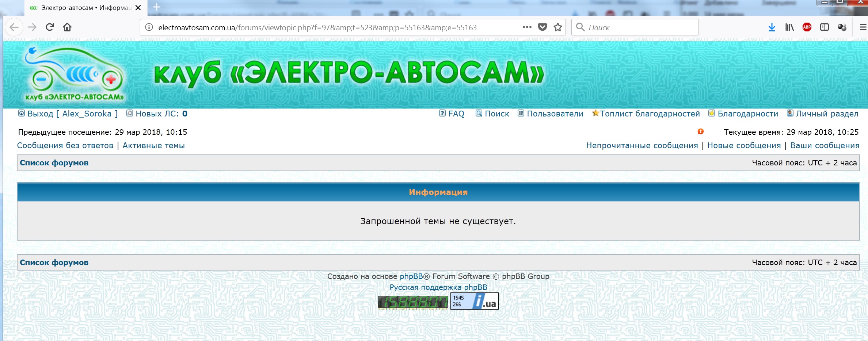Click the i.ua counter badge
Image resolution: width=868 pixels, height=341 pixels.
point(474,302)
